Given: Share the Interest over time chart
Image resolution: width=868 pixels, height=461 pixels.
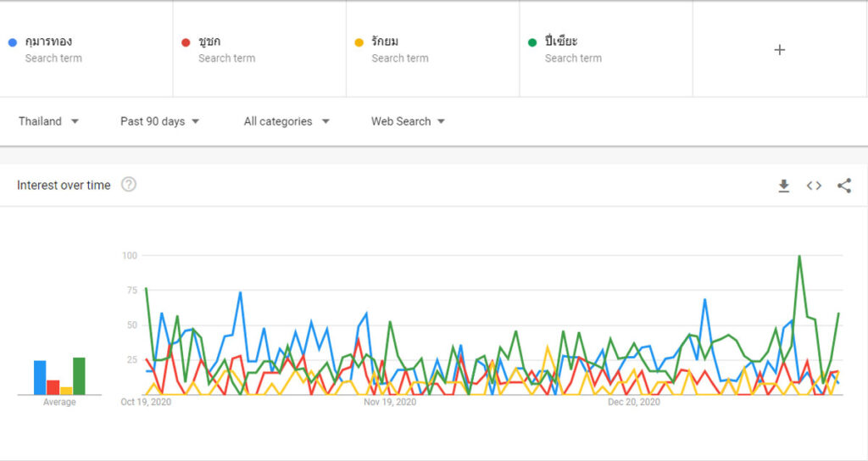Looking at the screenshot, I should pos(844,186).
